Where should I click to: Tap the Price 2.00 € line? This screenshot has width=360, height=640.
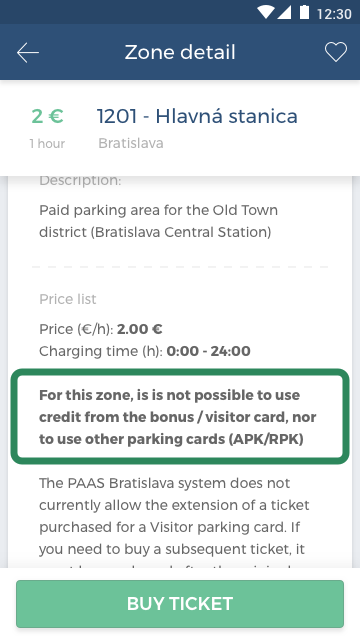click(101, 329)
